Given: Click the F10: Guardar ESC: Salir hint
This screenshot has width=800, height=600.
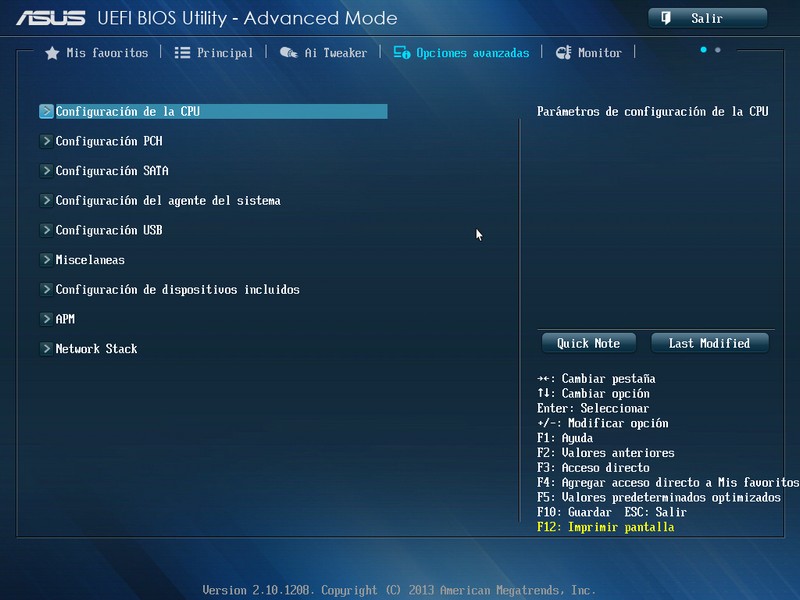Looking at the screenshot, I should coord(612,512).
